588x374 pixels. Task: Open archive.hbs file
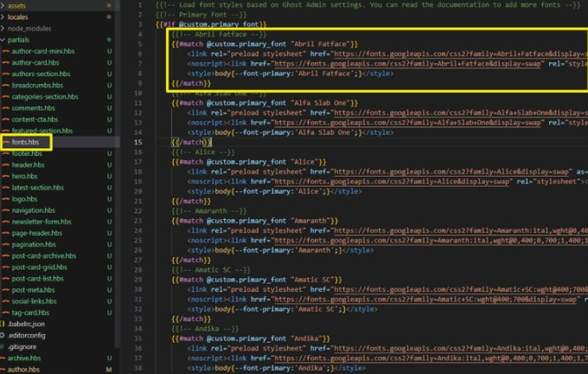click(24, 358)
